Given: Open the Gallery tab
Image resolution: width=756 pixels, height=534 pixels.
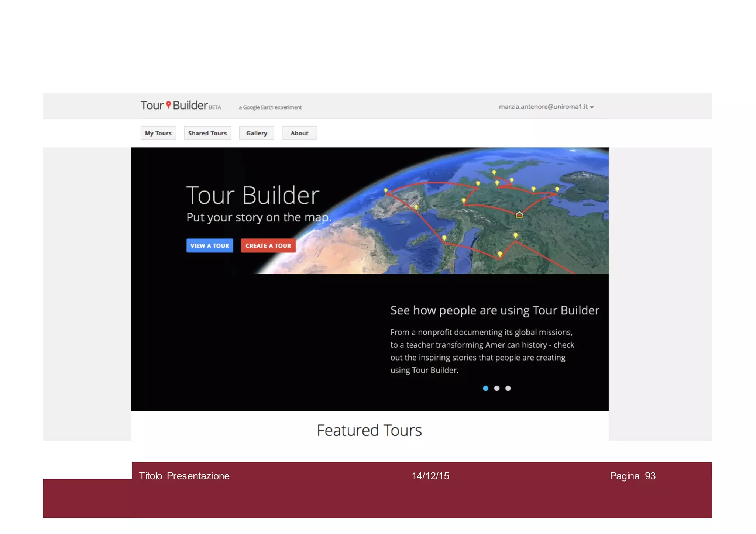Looking at the screenshot, I should [257, 133].
